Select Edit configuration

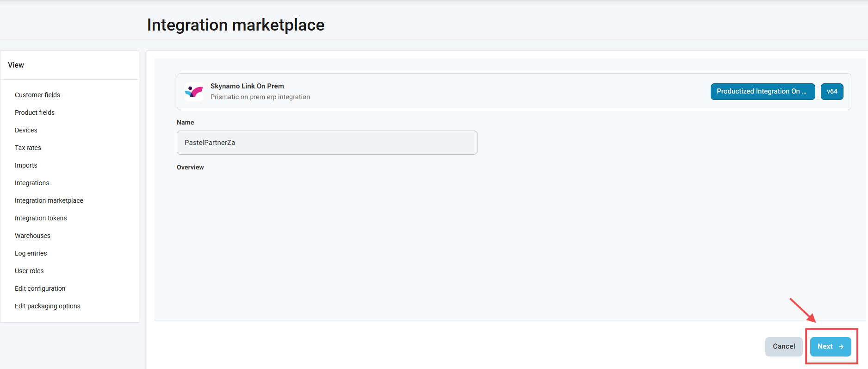[40, 288]
